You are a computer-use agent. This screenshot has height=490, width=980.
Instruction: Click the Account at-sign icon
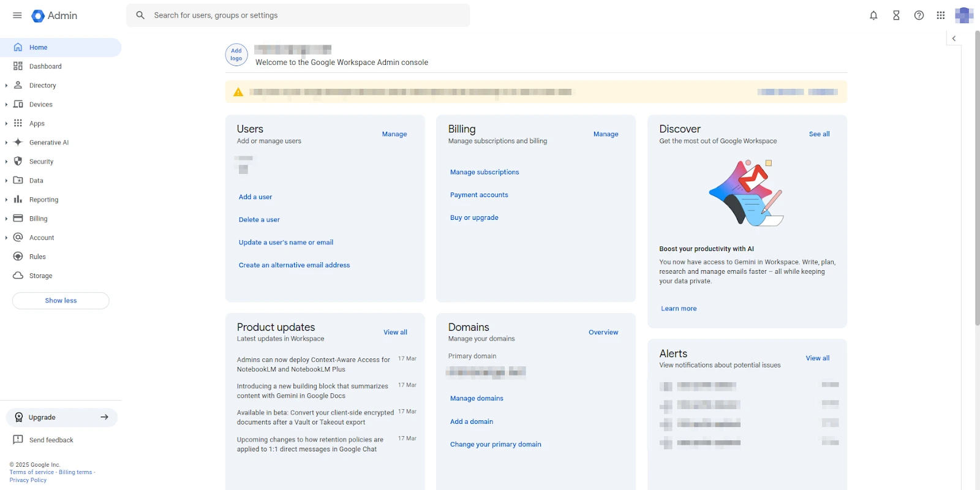pyautogui.click(x=18, y=237)
